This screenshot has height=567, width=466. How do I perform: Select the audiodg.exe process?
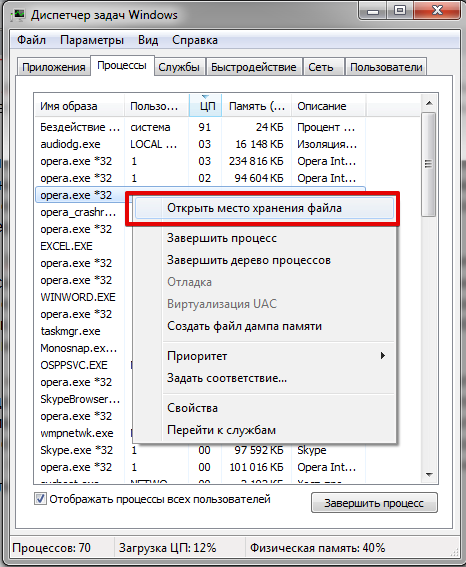pos(200,144)
